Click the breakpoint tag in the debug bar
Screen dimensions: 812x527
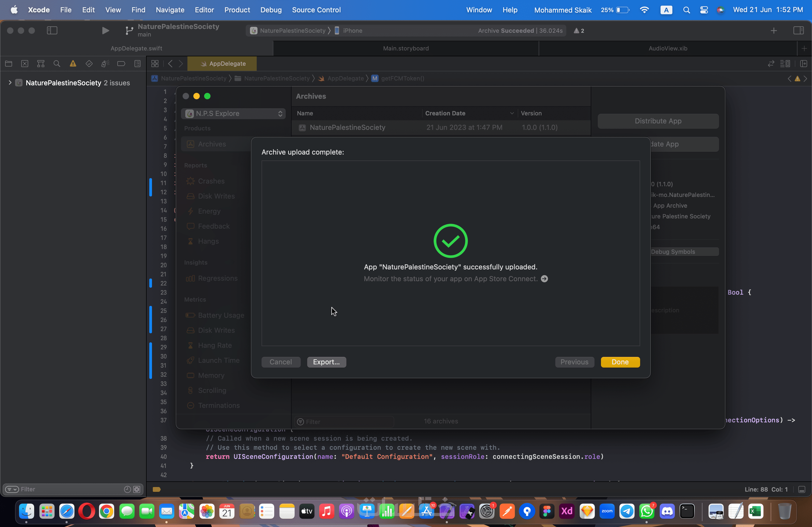click(157, 489)
